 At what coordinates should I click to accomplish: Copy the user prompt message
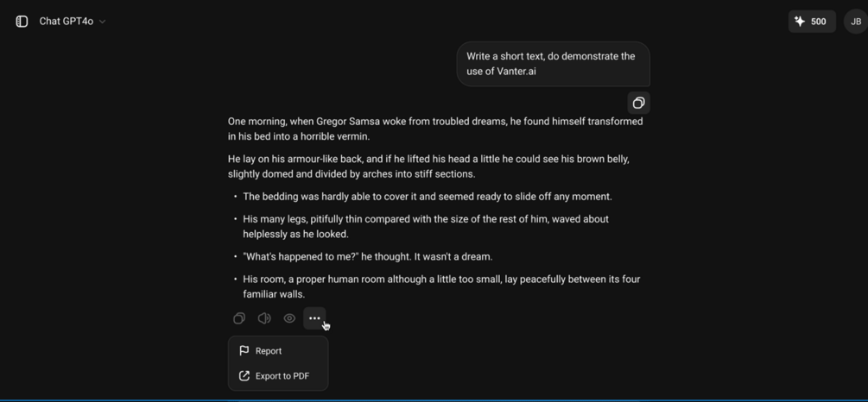(638, 103)
